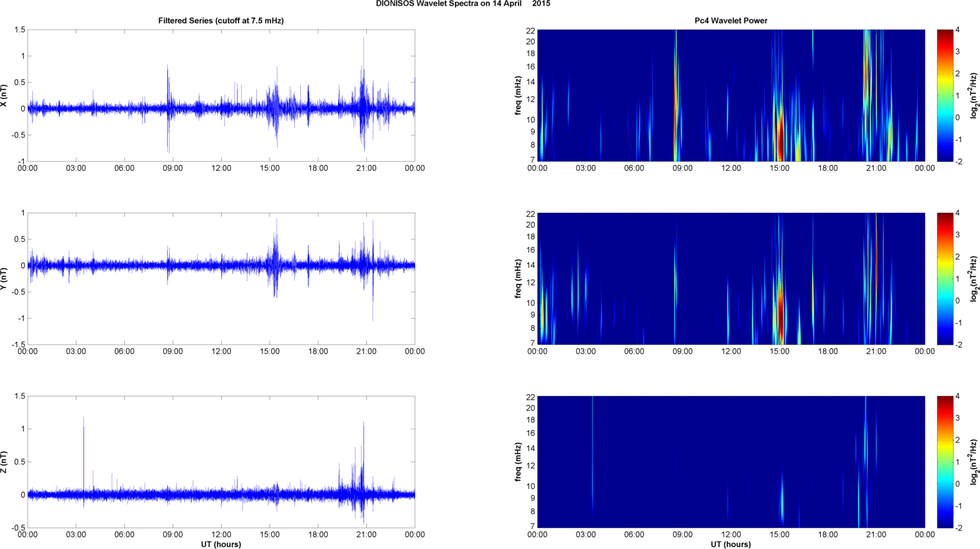The height and width of the screenshot is (549, 980).
Task: Click freq (mHz) label of top wavelet plot
Action: coord(518,95)
